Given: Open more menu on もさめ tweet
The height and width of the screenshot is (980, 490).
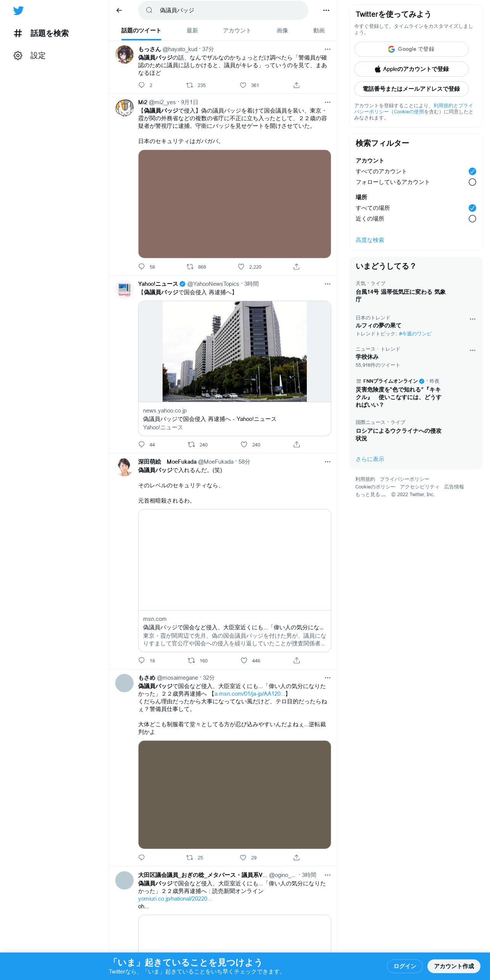Looking at the screenshot, I should [x=327, y=678].
